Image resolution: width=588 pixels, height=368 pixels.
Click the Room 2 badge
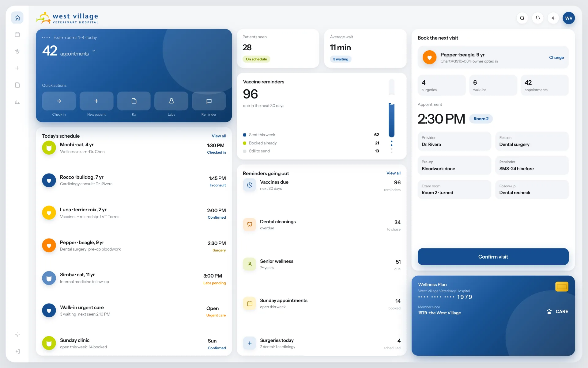[x=481, y=119]
